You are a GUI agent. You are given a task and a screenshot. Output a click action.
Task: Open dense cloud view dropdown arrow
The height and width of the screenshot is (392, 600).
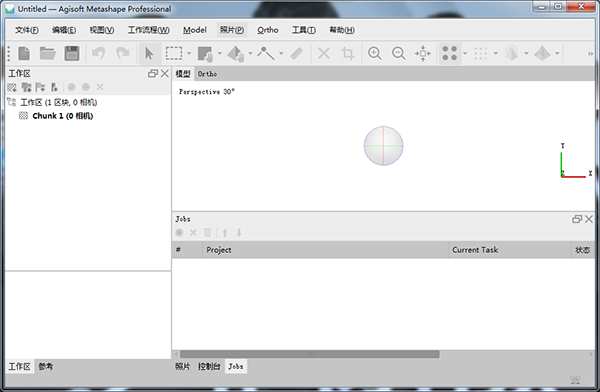[x=496, y=53]
